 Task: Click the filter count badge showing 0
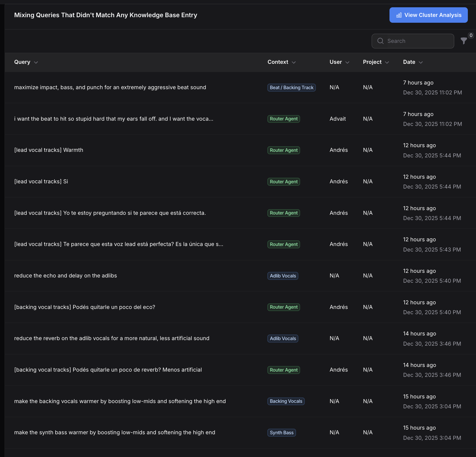coord(471,35)
